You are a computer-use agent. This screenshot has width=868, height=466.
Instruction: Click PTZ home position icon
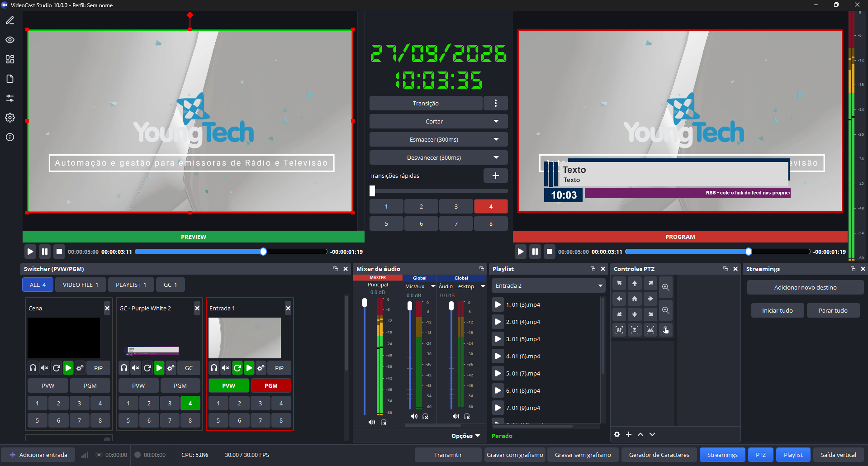635,299
